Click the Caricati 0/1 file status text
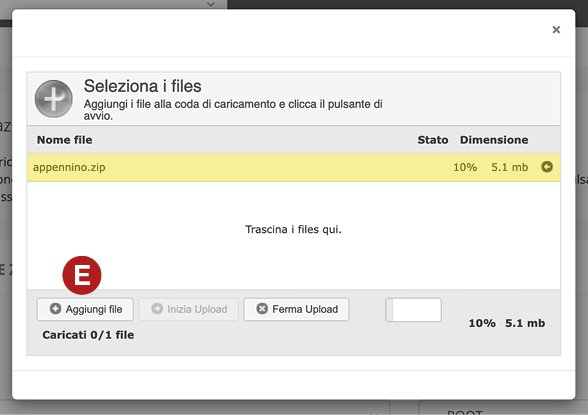This screenshot has width=588, height=415. pyautogui.click(x=88, y=335)
